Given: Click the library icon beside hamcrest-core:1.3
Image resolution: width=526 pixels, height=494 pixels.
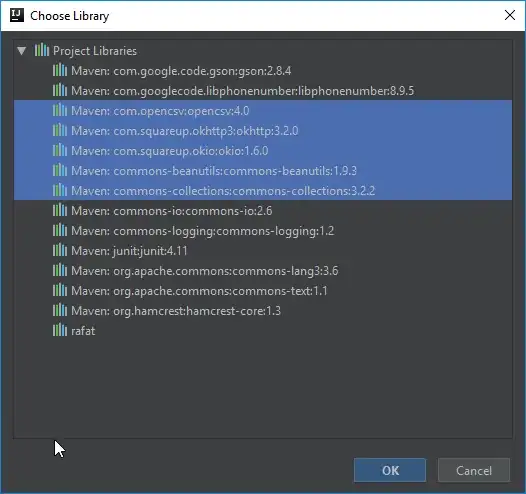Looking at the screenshot, I should tap(60, 310).
